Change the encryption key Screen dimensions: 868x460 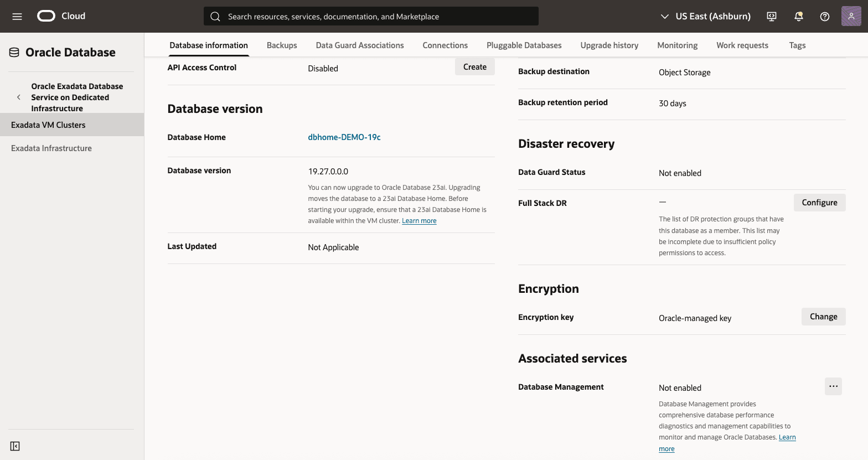[x=824, y=317]
